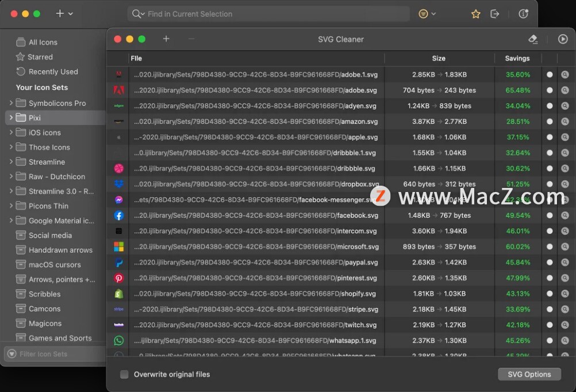The width and height of the screenshot is (576, 392).
Task: Click the play run button in SVG Cleaner
Action: (x=562, y=39)
